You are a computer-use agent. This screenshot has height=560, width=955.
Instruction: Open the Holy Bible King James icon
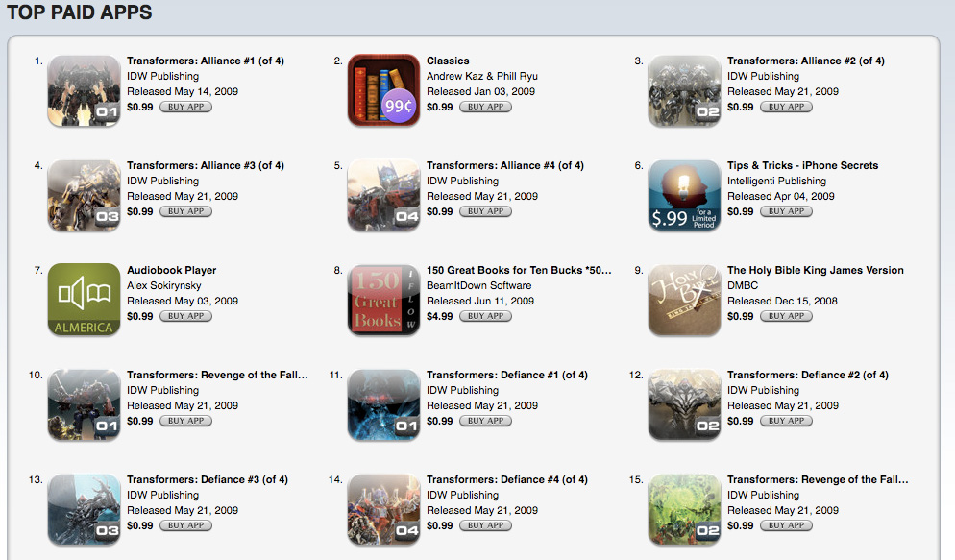(684, 300)
